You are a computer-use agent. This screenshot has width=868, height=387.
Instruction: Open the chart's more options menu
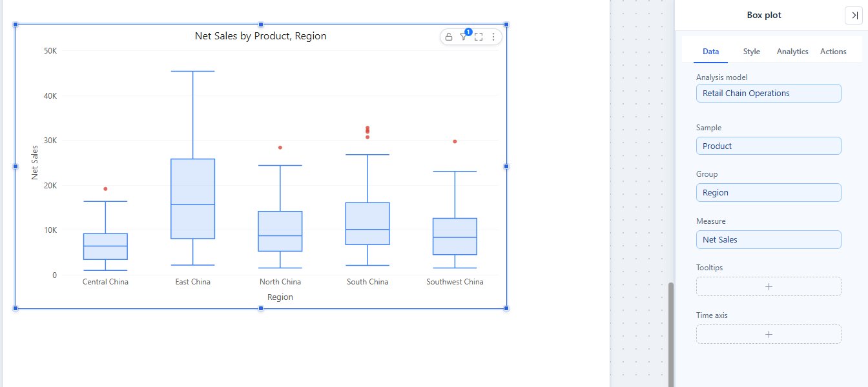click(493, 37)
